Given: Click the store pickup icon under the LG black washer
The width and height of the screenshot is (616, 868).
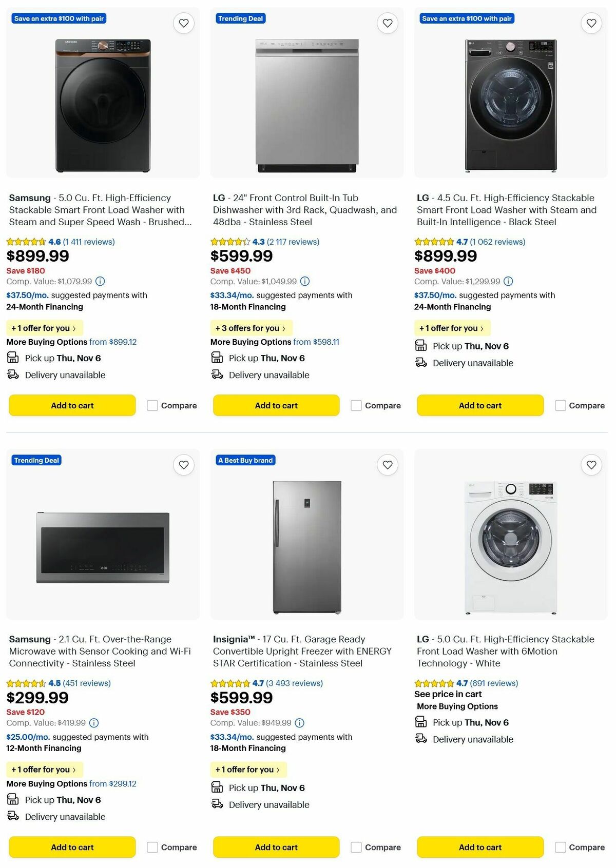Looking at the screenshot, I should coord(421,345).
